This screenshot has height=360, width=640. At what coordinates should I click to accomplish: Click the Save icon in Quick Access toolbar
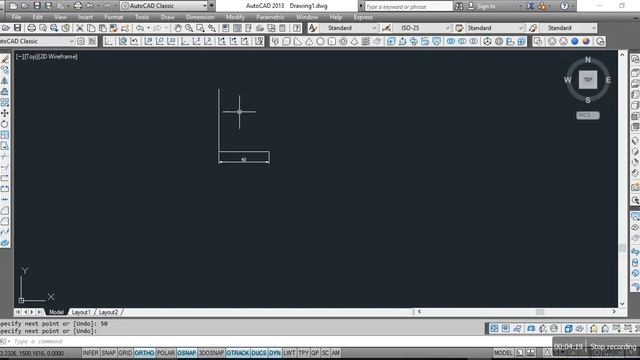37,6
